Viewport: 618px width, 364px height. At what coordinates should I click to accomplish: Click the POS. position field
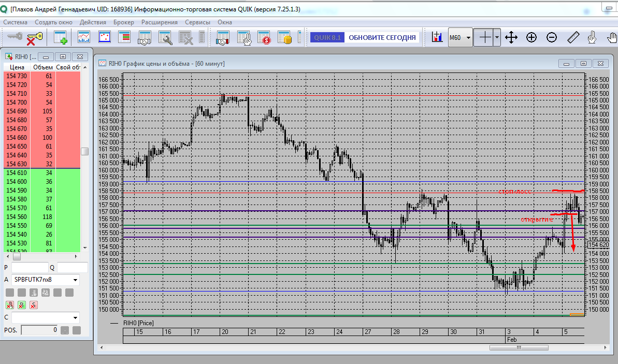tap(39, 330)
